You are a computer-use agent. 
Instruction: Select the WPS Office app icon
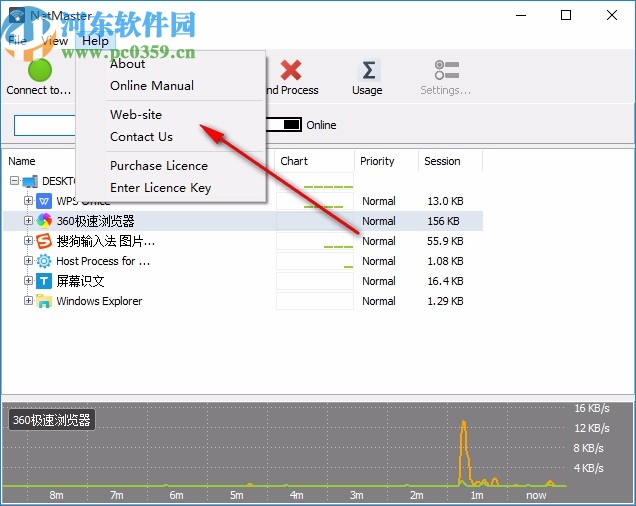[x=44, y=201]
